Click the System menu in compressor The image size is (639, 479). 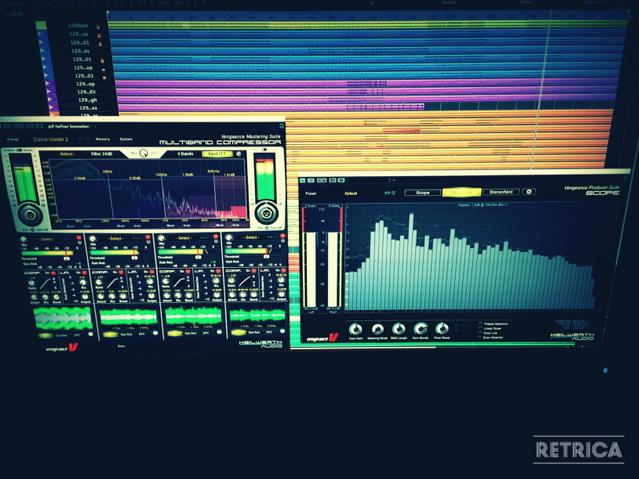click(x=126, y=139)
